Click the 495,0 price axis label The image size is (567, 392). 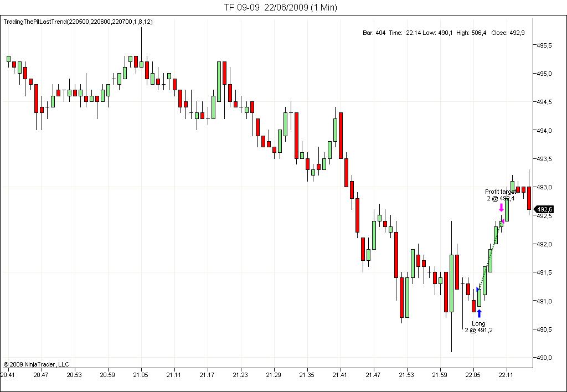coord(545,74)
